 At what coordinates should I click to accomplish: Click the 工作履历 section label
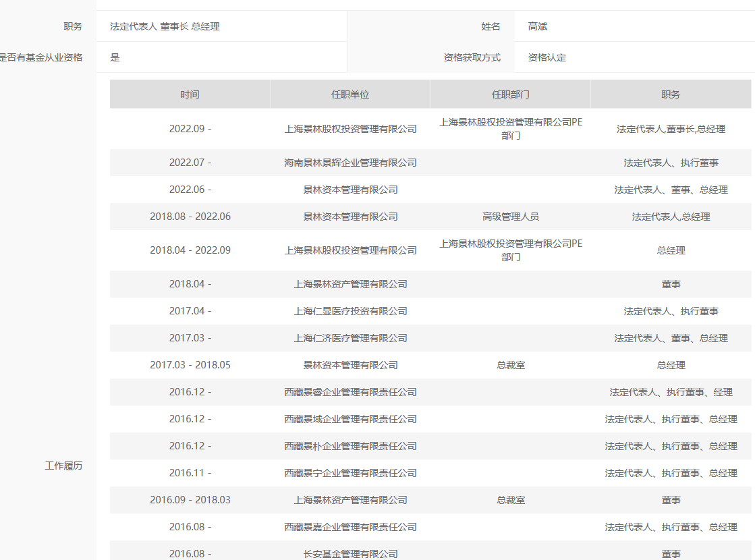[x=63, y=466]
